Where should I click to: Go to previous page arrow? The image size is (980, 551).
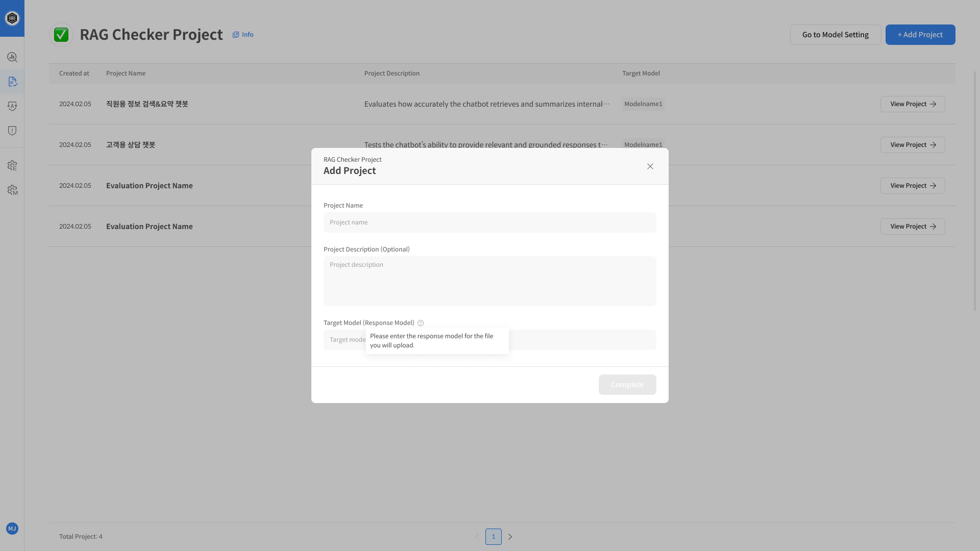[477, 537]
